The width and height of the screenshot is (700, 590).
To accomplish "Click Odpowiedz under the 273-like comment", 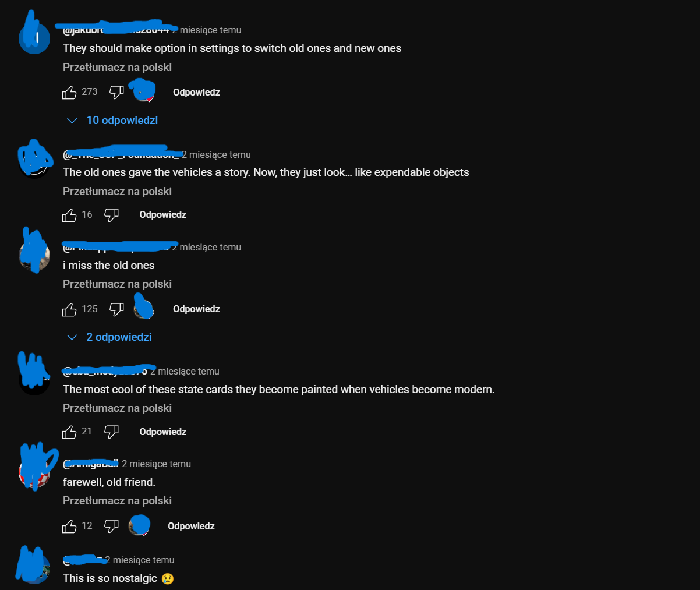I will pyautogui.click(x=196, y=92).
